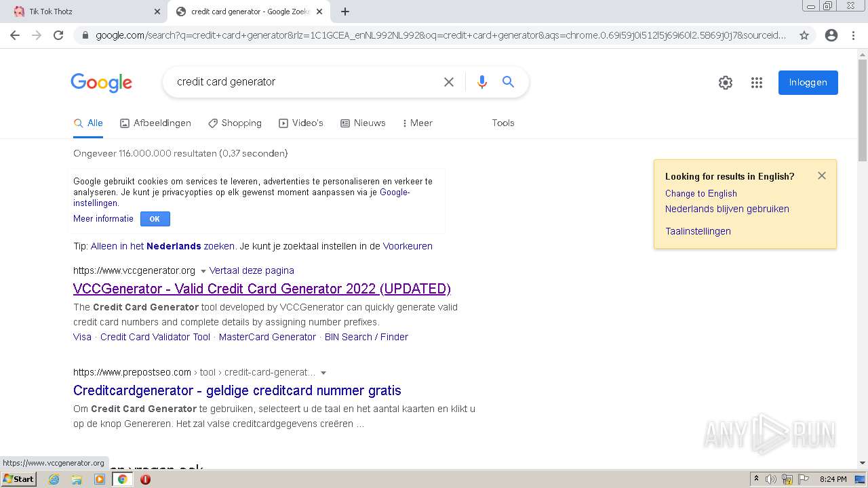Go to Google homepage via logo

102,83
